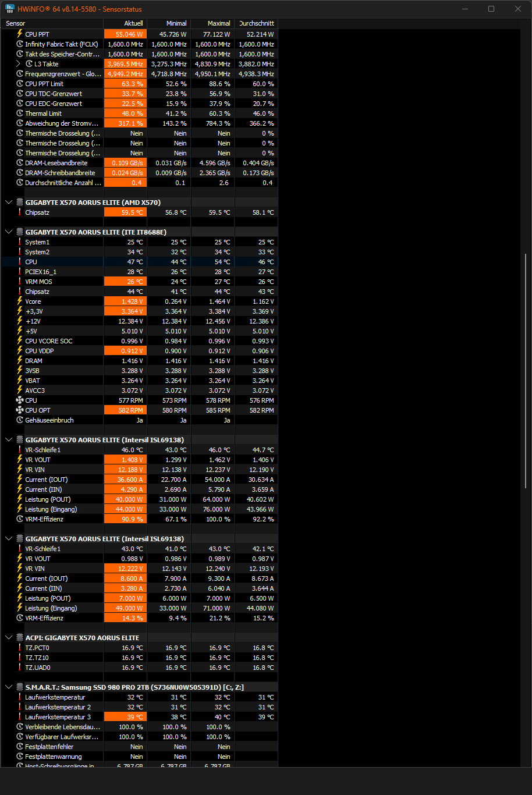
Task: Click the chip icon of the S.M.A.R.T. group
Action: pos(20,687)
